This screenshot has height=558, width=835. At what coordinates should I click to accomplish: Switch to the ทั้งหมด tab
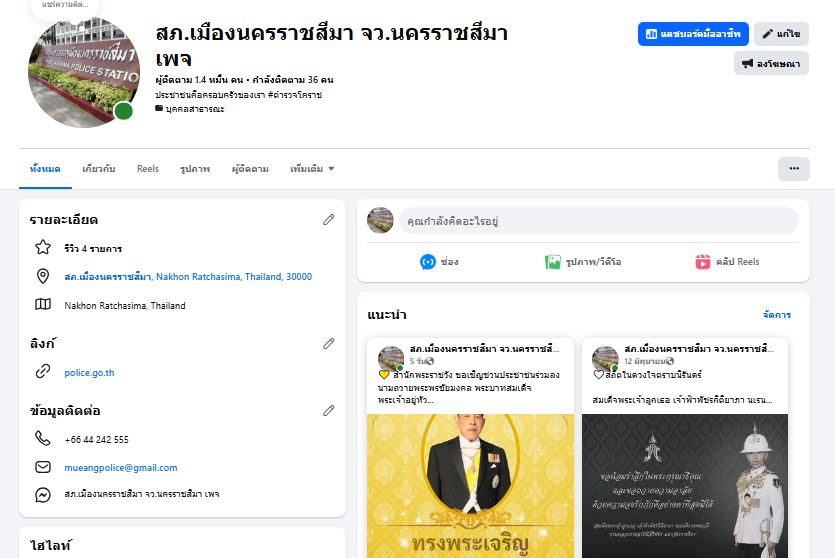[45, 169]
